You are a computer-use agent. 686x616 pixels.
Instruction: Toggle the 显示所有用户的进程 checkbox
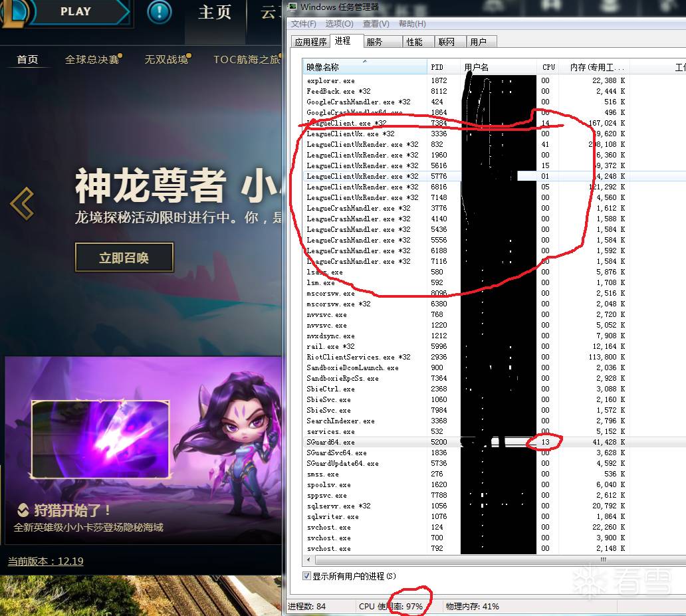point(306,576)
